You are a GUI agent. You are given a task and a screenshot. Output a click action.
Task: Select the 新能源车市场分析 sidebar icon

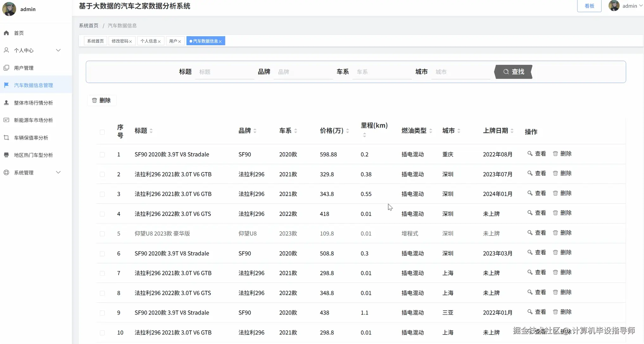click(x=6, y=120)
